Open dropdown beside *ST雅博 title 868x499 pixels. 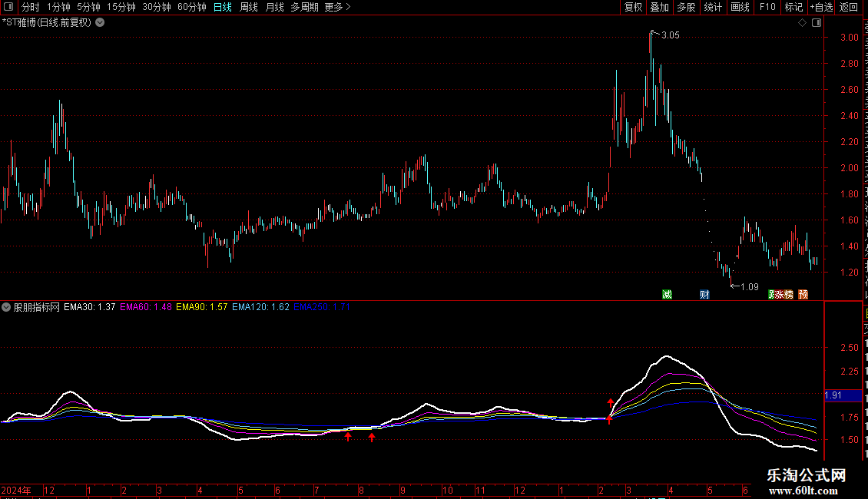click(100, 23)
